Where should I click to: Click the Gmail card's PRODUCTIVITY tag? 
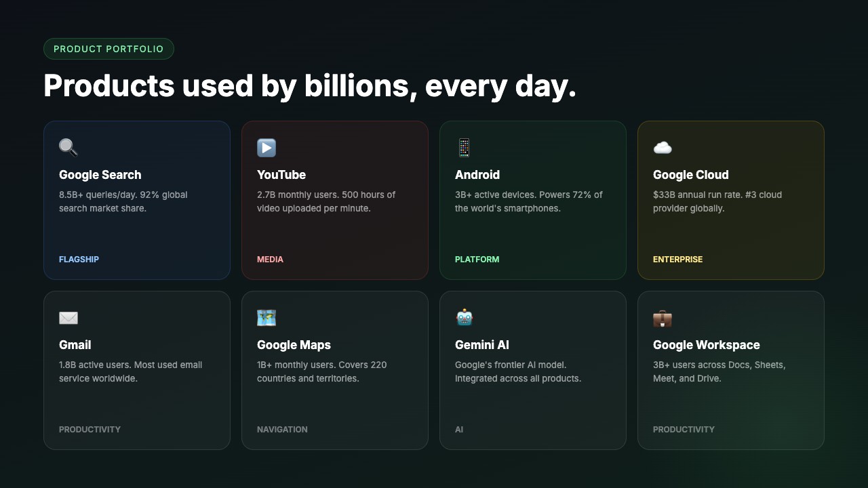pos(90,430)
